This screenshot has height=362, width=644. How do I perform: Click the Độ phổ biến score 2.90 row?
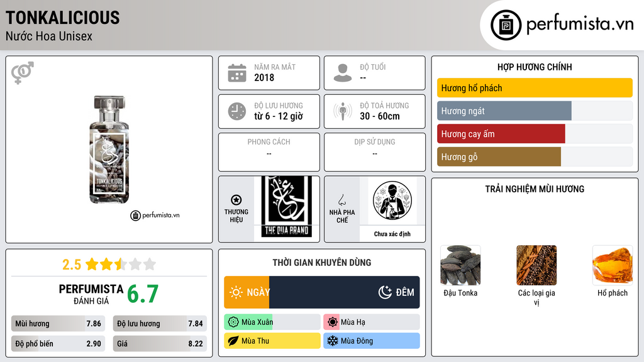pyautogui.click(x=58, y=344)
